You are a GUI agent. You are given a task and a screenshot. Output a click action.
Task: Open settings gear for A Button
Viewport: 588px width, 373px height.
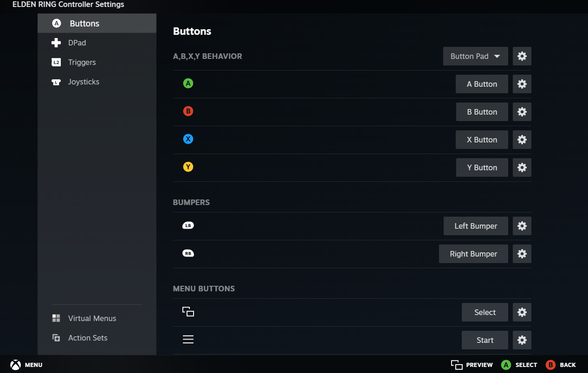pos(522,84)
